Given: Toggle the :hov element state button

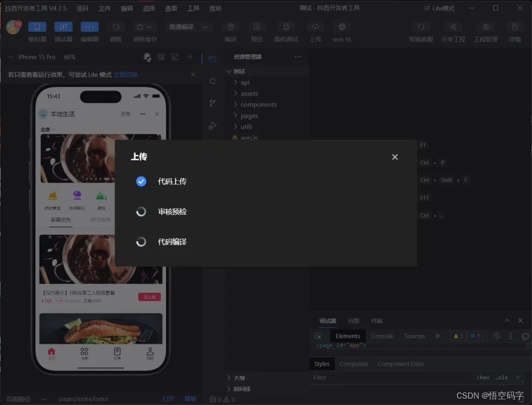Looking at the screenshot, I should [483, 377].
